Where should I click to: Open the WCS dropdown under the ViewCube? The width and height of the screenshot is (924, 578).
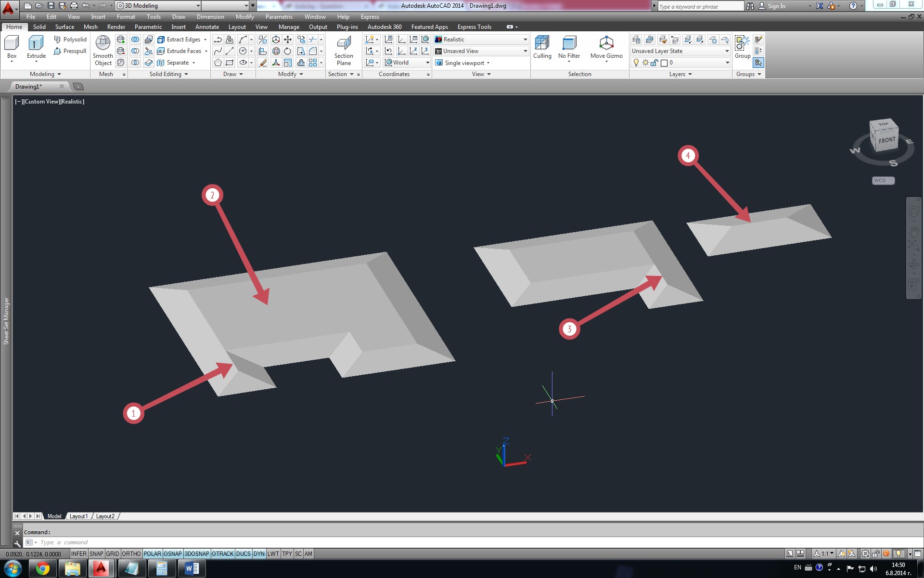tap(883, 181)
